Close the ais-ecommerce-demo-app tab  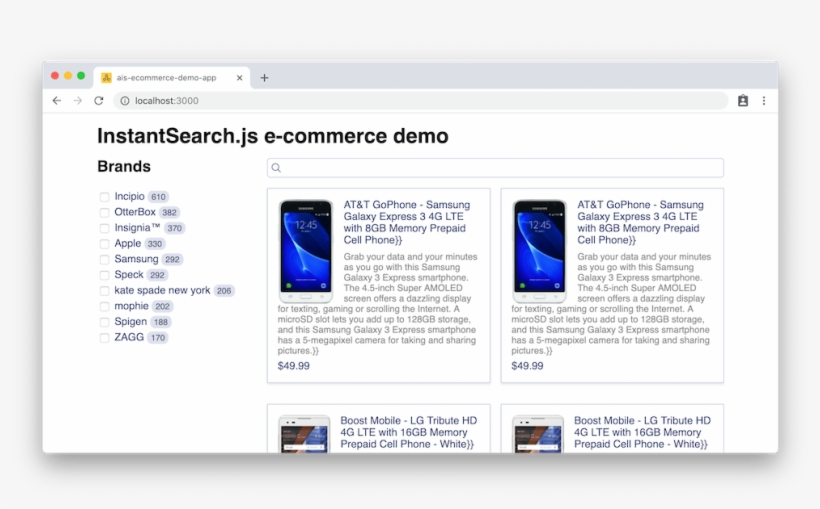point(240,78)
